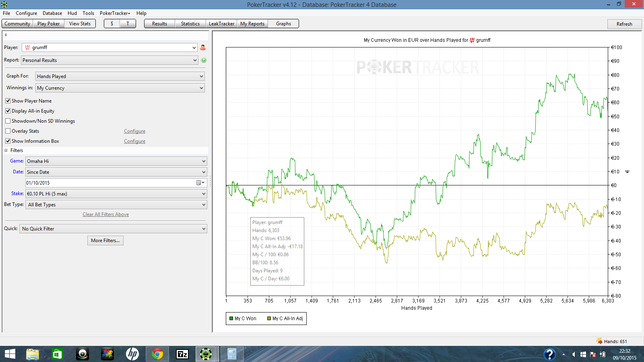The image size is (644, 362).
Task: Open Game filter dropdown Omaha Hi
Action: 116,161
